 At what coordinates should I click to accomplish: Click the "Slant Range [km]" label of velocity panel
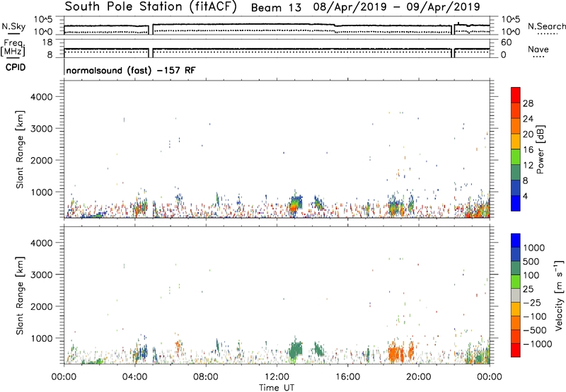click(x=20, y=296)
